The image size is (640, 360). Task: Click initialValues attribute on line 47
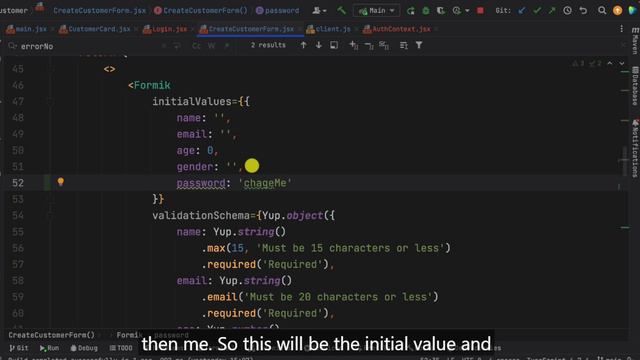[x=192, y=102]
